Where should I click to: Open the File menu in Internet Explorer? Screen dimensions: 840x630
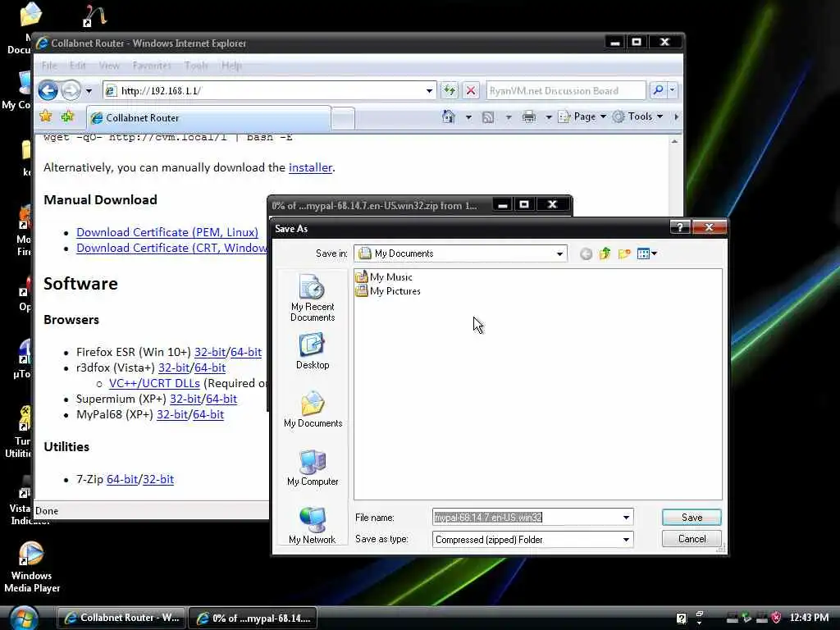point(48,66)
